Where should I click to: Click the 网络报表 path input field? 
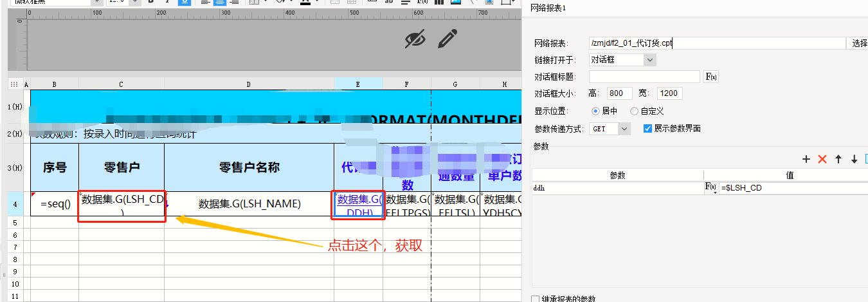click(x=717, y=43)
